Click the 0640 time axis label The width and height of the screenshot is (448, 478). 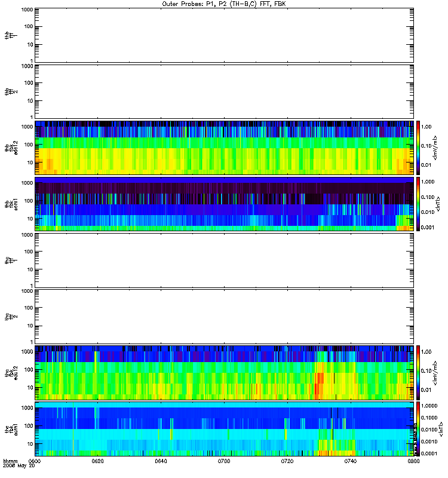click(x=161, y=461)
